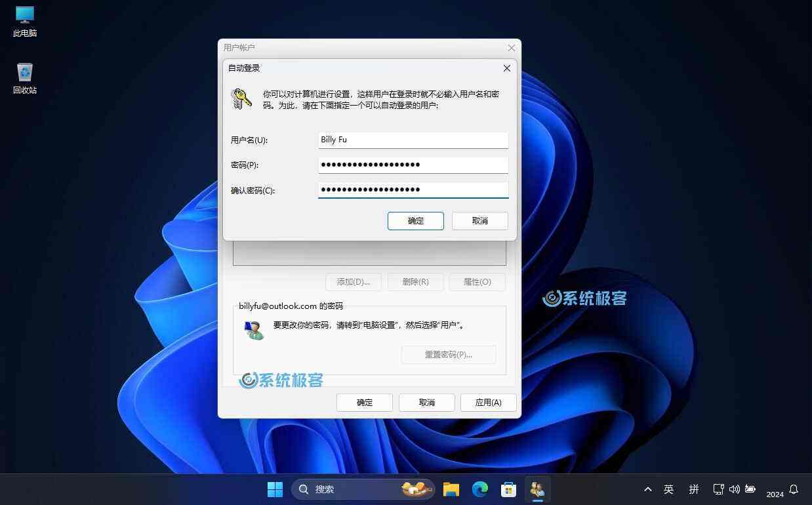Open the 此电脑 desktop icon
The height and width of the screenshot is (505, 812).
tap(25, 21)
